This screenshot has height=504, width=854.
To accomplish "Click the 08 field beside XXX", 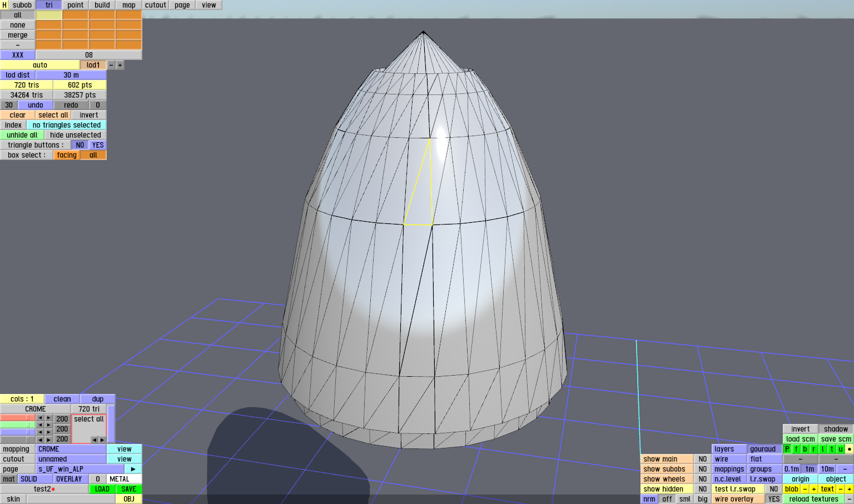I will click(x=89, y=55).
